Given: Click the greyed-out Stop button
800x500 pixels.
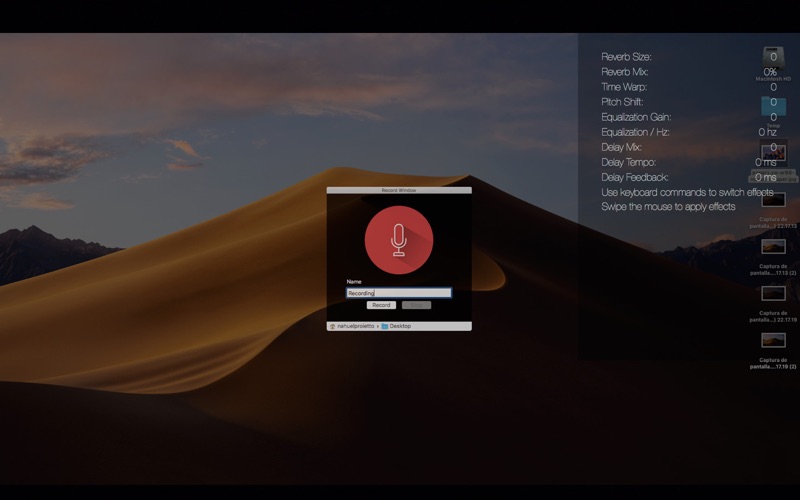Looking at the screenshot, I should tap(416, 305).
